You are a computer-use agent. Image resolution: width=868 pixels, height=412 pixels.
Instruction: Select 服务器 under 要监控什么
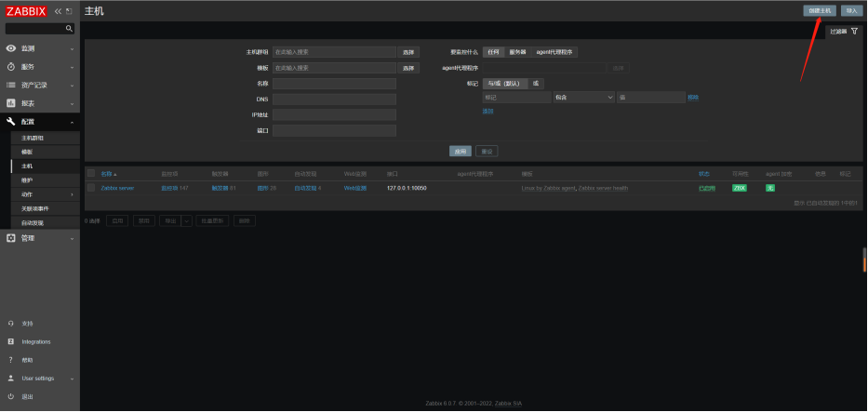point(517,52)
